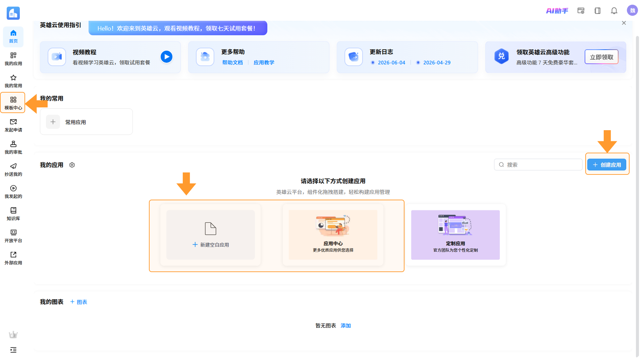Open 我的审批 stamp sidebar item
The image size is (644, 362).
click(13, 147)
